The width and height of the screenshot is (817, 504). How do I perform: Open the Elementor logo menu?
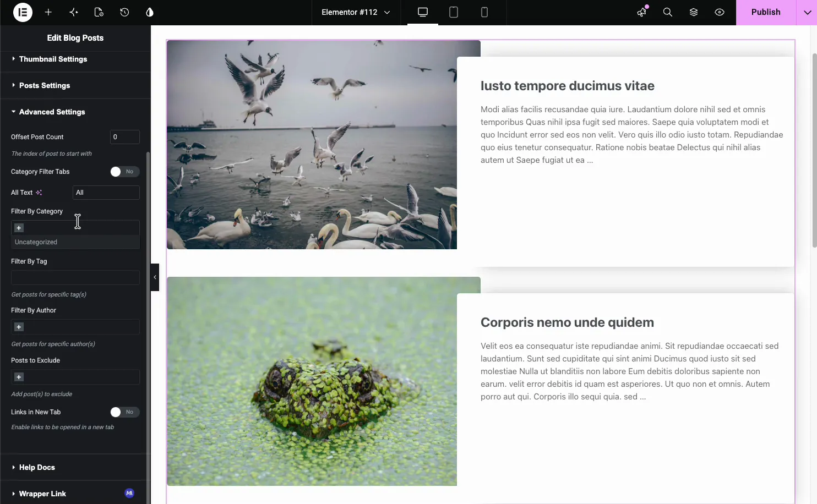23,12
